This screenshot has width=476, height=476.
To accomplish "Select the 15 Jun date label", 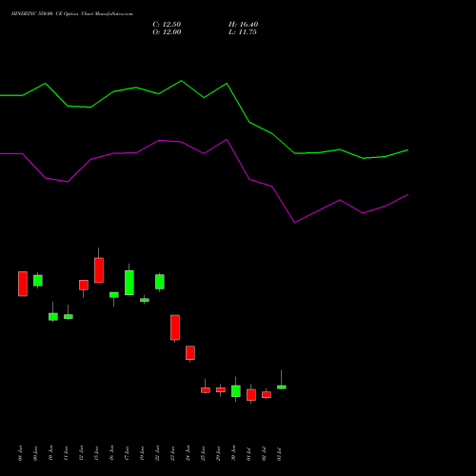I will (x=97, y=453).
